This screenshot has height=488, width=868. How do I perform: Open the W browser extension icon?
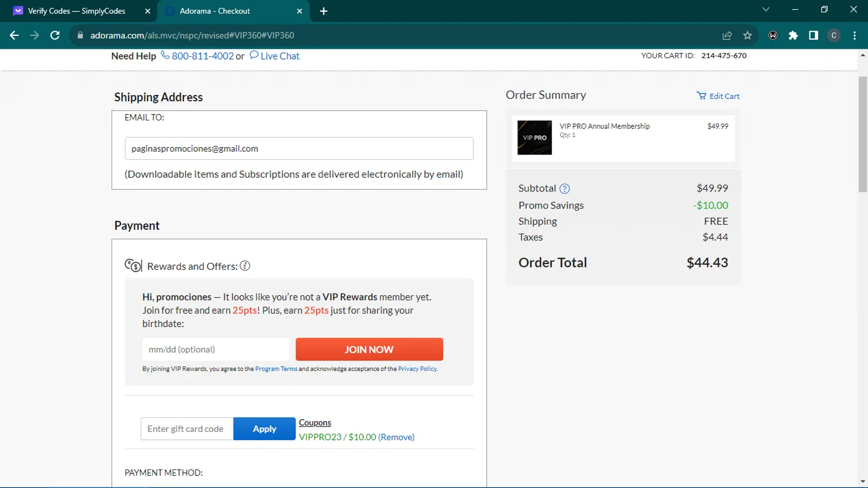pos(773,35)
